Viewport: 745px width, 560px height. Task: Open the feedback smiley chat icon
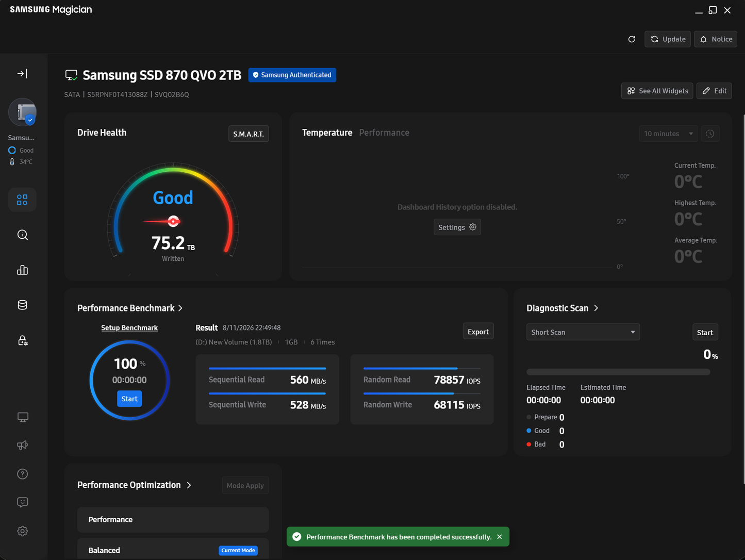22,502
